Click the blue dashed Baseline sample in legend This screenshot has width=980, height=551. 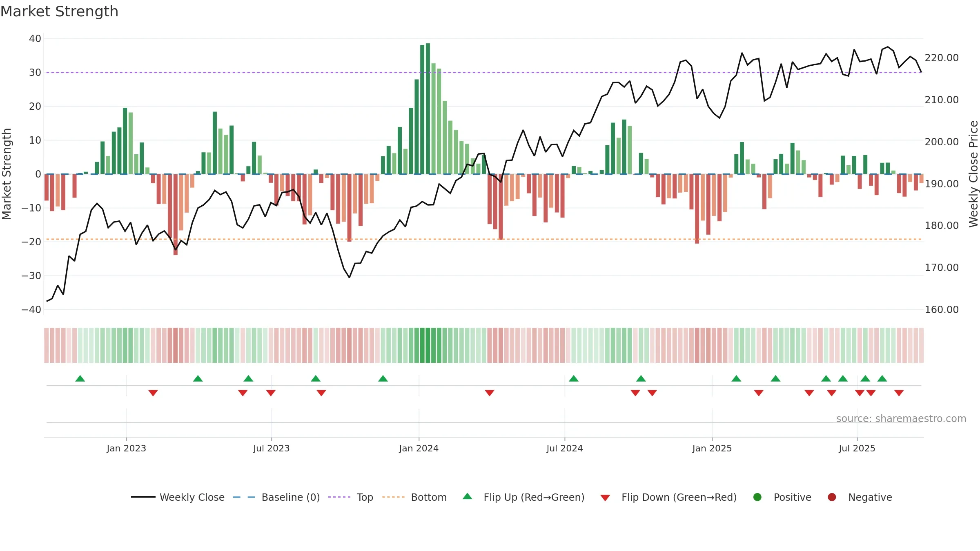coord(244,497)
